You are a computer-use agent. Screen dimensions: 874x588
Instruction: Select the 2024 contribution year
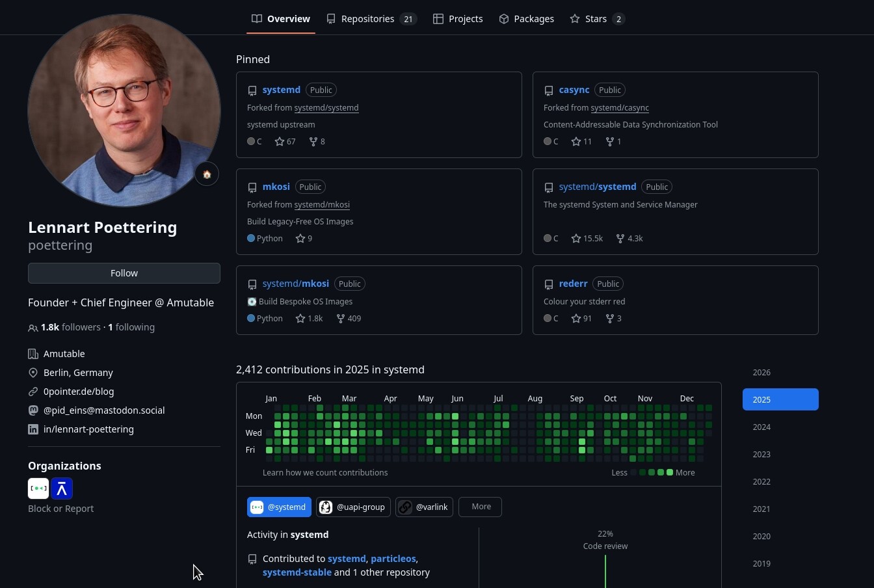(x=761, y=427)
